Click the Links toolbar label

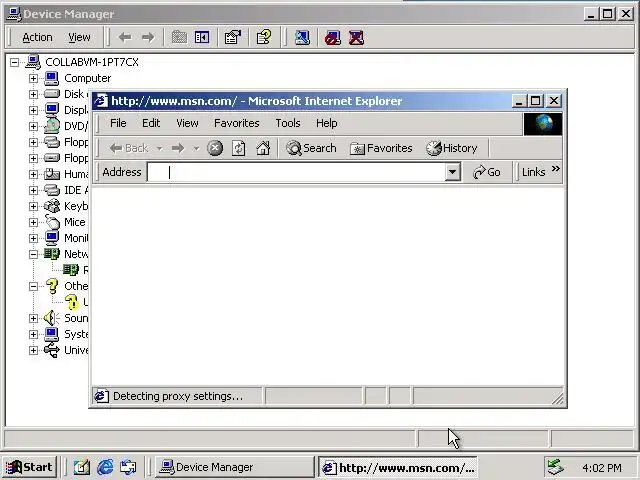pos(533,172)
